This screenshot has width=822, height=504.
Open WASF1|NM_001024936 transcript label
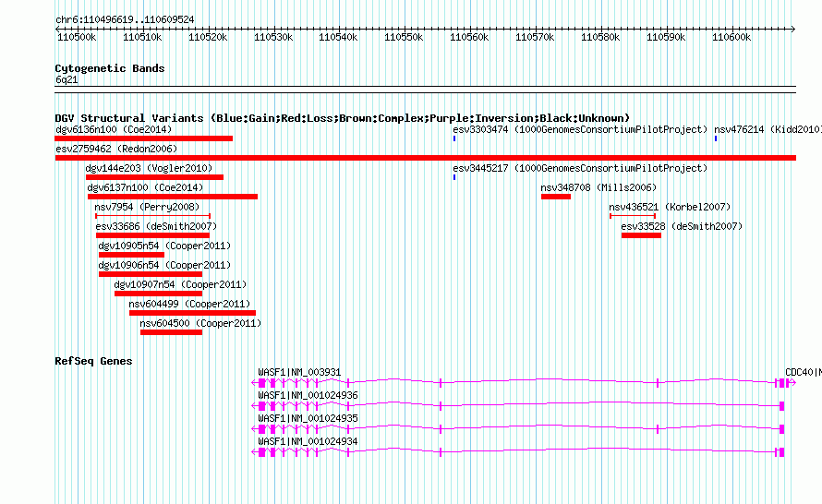[308, 396]
